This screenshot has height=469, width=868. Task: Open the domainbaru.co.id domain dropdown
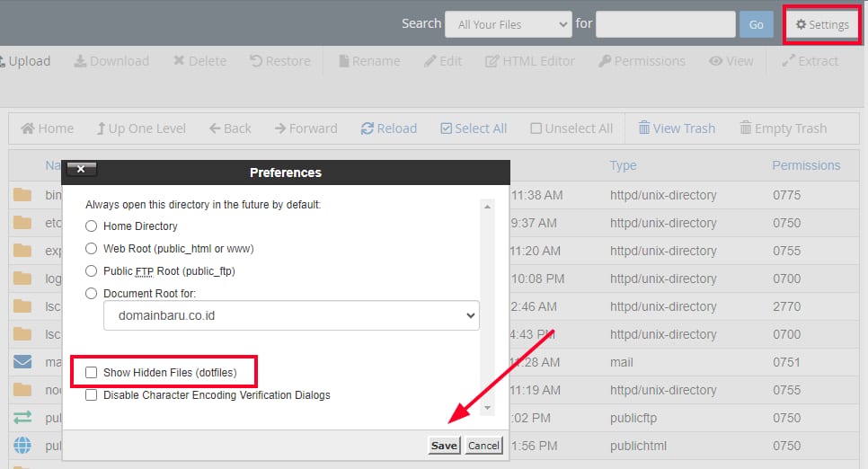click(291, 315)
